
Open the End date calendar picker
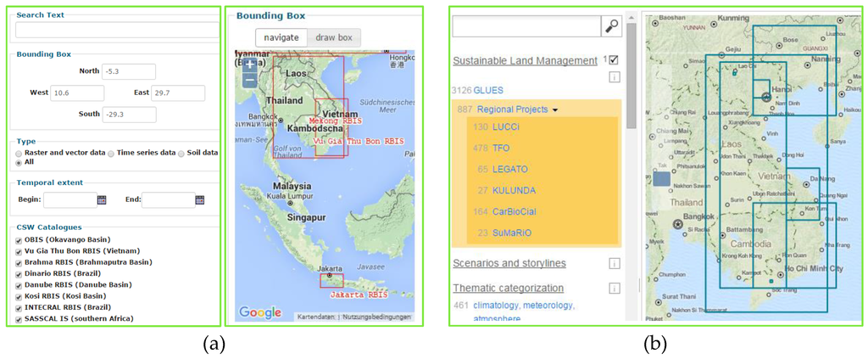pyautogui.click(x=200, y=200)
